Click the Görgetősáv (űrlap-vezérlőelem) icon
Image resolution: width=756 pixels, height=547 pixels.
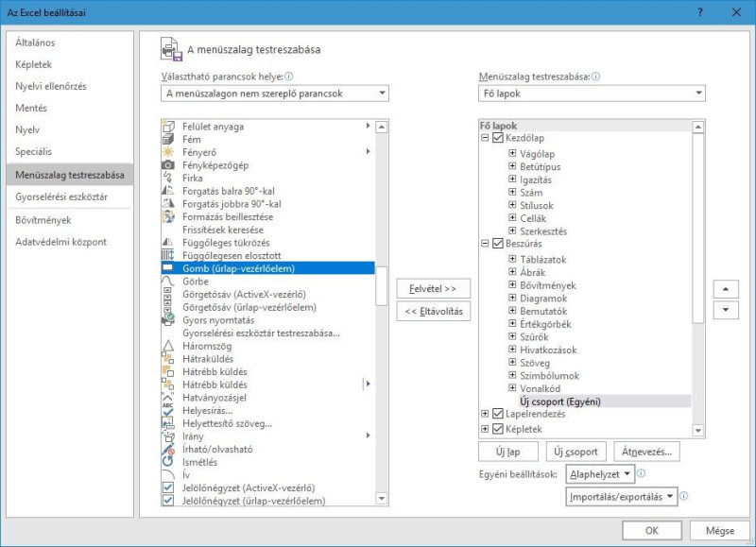(168, 307)
